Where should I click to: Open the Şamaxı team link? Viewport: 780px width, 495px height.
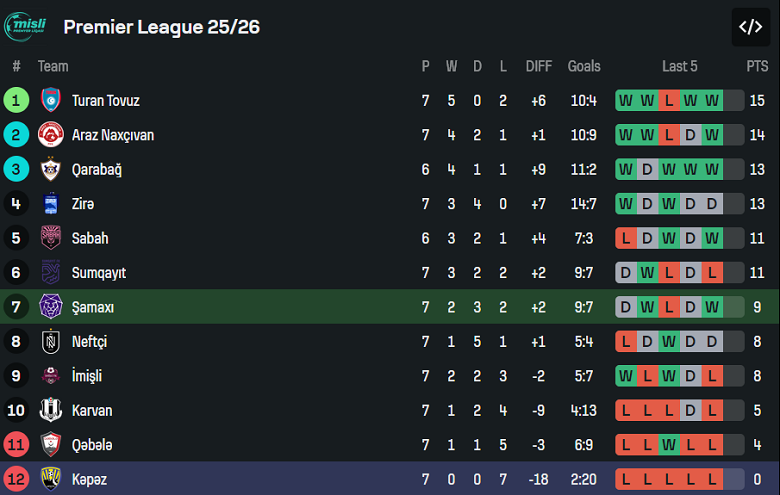92,307
